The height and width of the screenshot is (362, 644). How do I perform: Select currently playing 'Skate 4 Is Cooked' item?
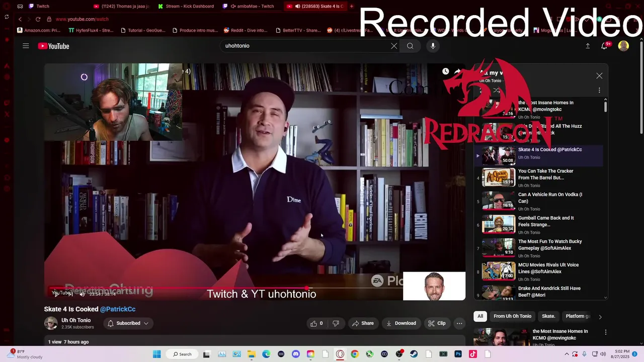coord(538,155)
